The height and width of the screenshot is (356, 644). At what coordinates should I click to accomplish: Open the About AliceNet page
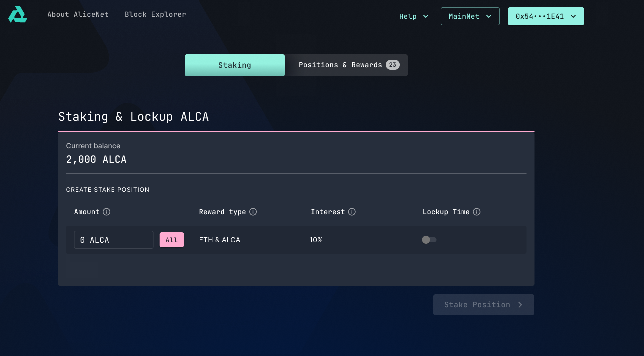point(78,14)
